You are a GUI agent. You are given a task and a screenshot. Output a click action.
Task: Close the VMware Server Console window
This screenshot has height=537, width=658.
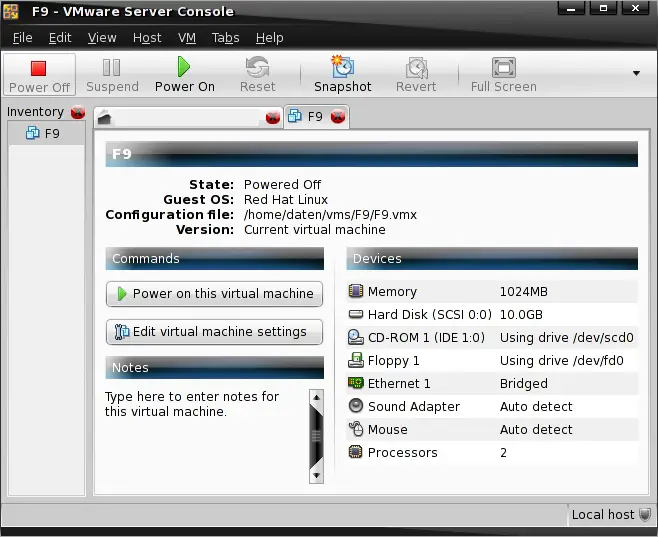[635, 8]
